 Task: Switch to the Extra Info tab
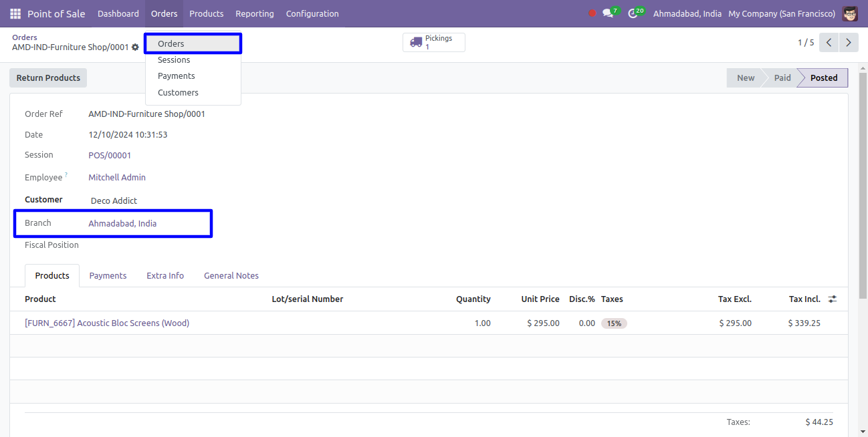[165, 275]
